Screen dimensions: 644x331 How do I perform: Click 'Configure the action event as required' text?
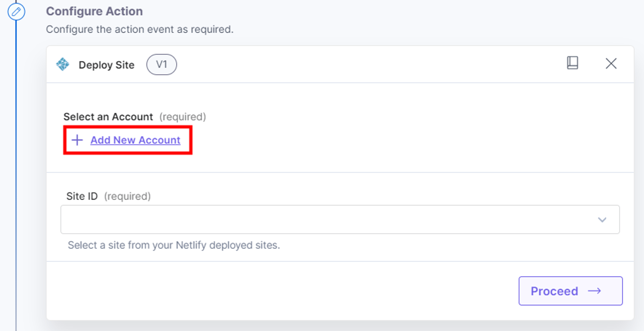pos(140,29)
